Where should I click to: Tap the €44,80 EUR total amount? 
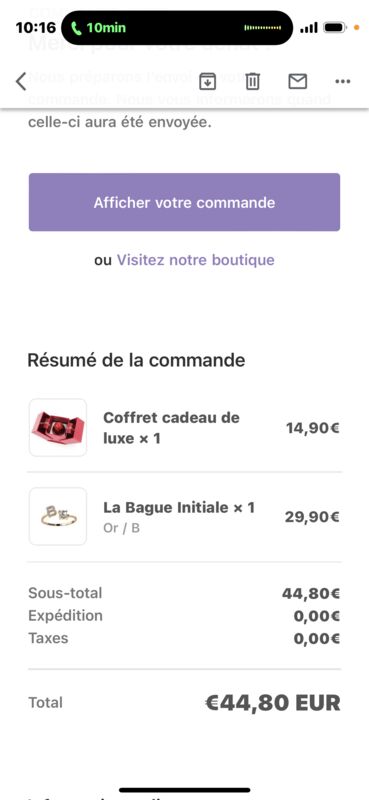click(273, 703)
